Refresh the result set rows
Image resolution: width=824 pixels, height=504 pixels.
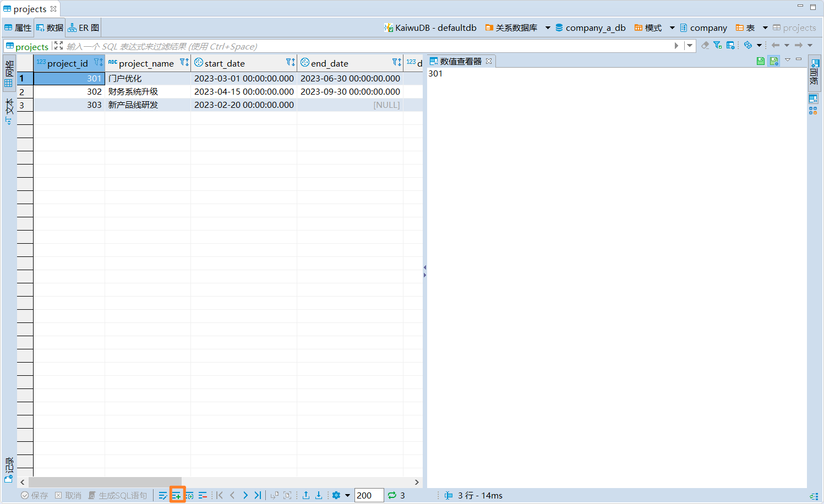(392, 495)
